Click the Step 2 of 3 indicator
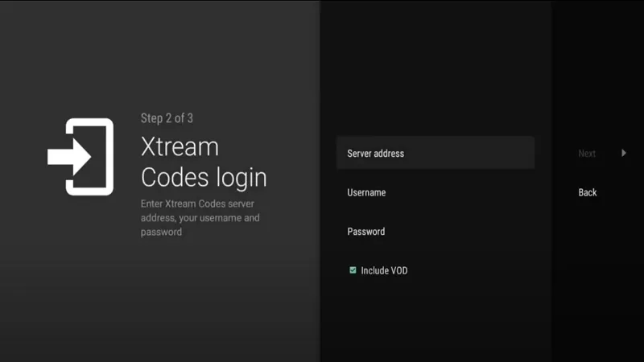 pos(167,118)
